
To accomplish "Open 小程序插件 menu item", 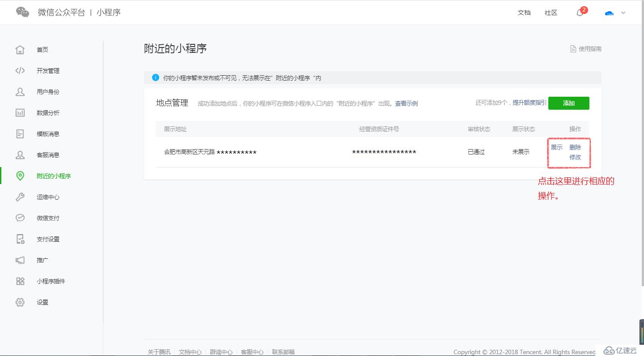I will pyautogui.click(x=51, y=281).
